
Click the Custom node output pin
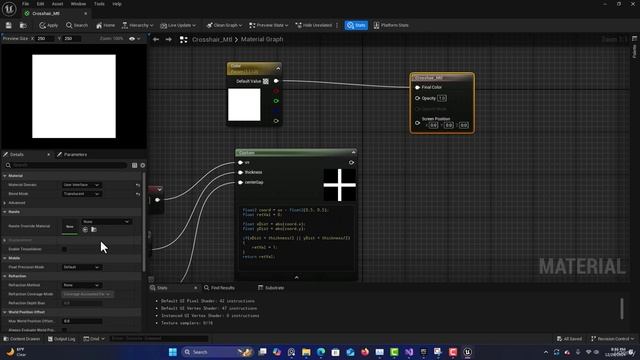point(351,162)
